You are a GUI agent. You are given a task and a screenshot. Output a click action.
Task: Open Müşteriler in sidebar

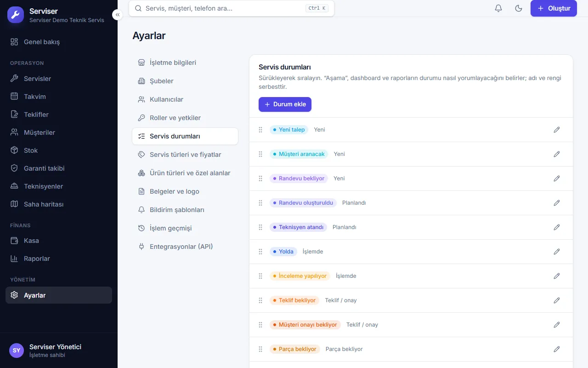click(x=59, y=132)
